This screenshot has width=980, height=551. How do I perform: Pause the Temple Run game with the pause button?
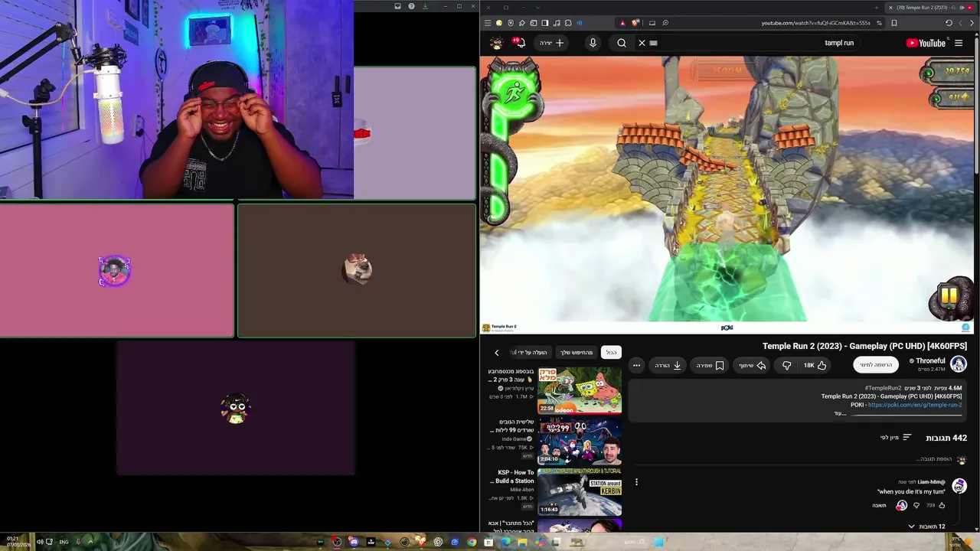(x=949, y=296)
